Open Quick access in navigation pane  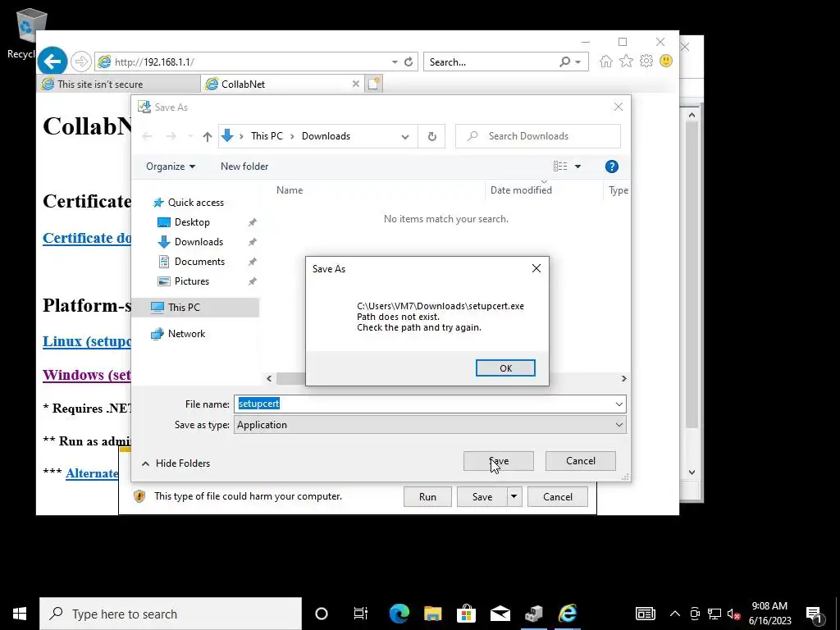195,203
